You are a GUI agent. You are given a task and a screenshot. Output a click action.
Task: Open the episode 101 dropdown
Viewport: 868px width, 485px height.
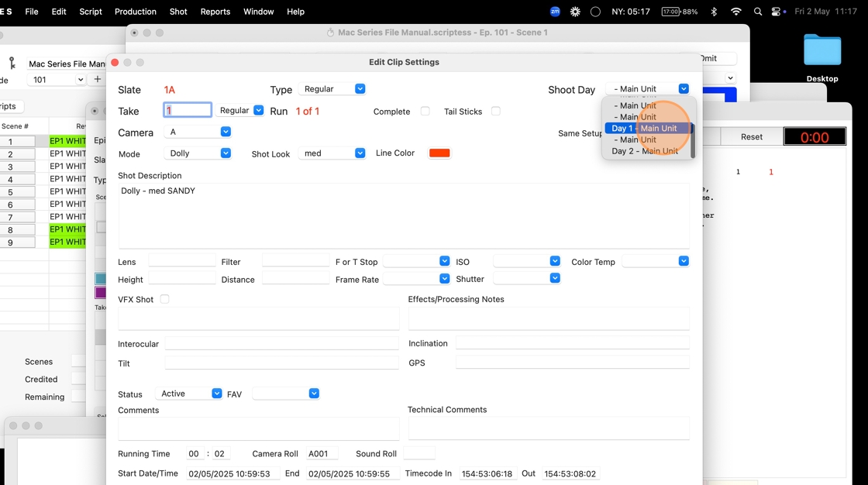tap(56, 79)
